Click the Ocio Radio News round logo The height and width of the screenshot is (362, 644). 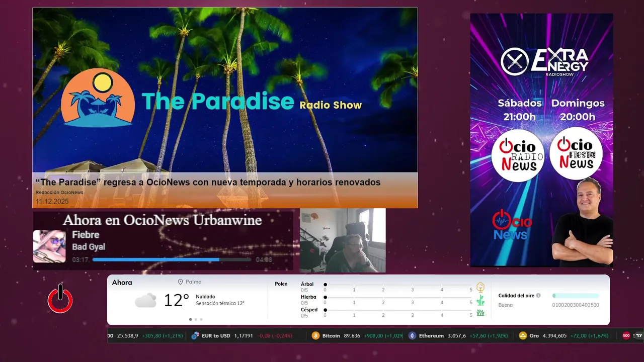(518, 155)
